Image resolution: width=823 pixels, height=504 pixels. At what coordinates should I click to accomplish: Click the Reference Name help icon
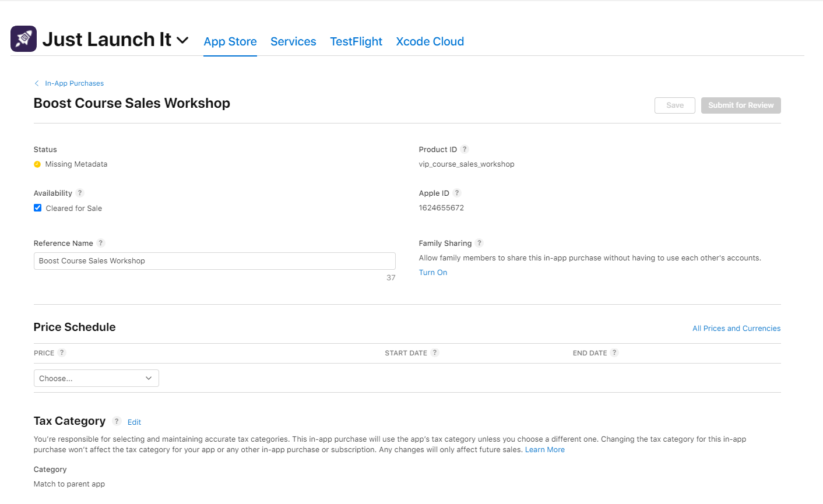click(x=100, y=243)
